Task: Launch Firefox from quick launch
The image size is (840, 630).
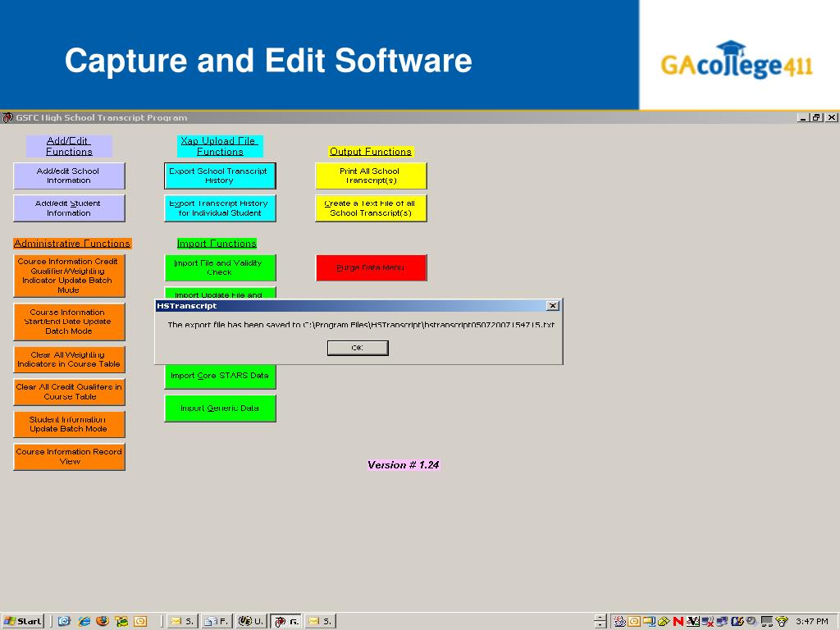Action: pyautogui.click(x=103, y=621)
